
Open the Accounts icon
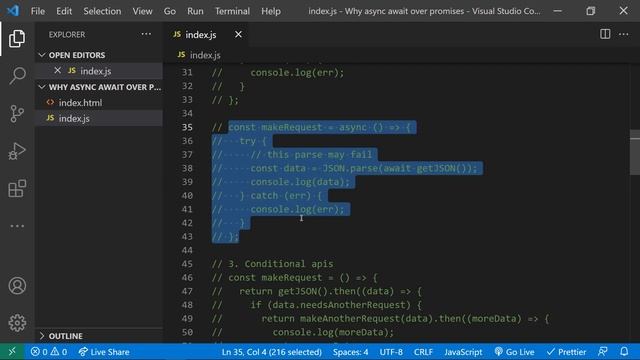pos(17,286)
